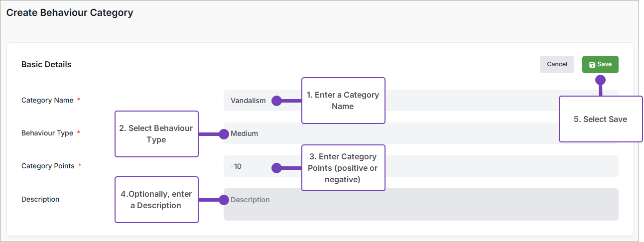Click the '4. Optionally, enter a Description' callout
The image size is (644, 242).
(156, 200)
